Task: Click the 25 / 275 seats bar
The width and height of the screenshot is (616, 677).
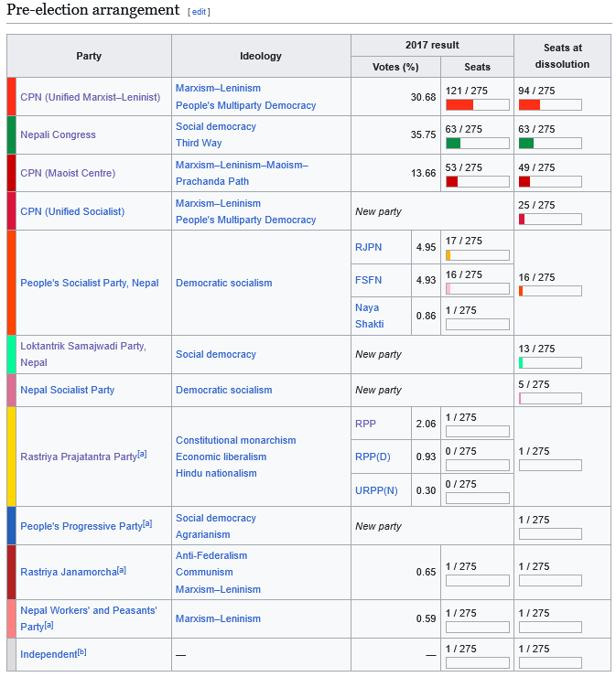Action: [x=550, y=220]
